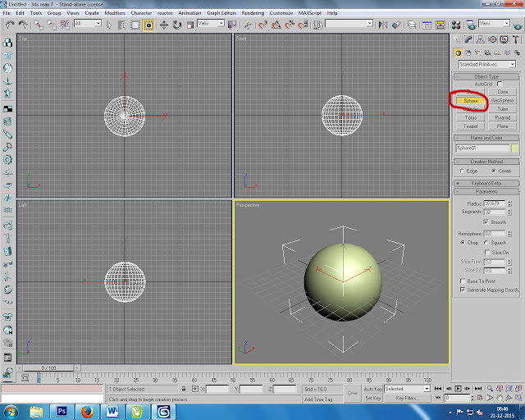Select the Cameras category icon

(x=487, y=53)
